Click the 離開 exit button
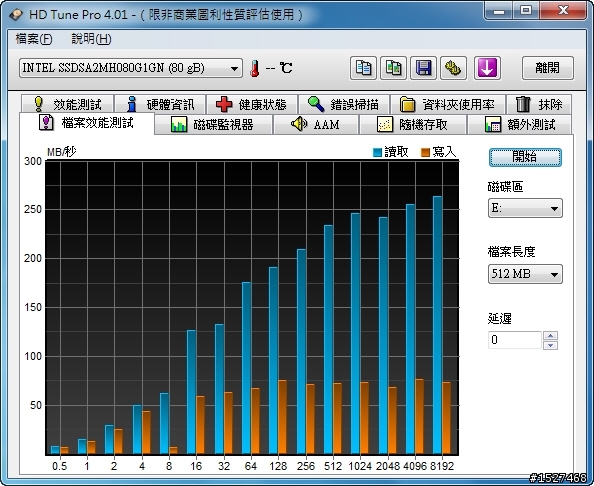Screen dimensions: 594x486 [x=548, y=68]
